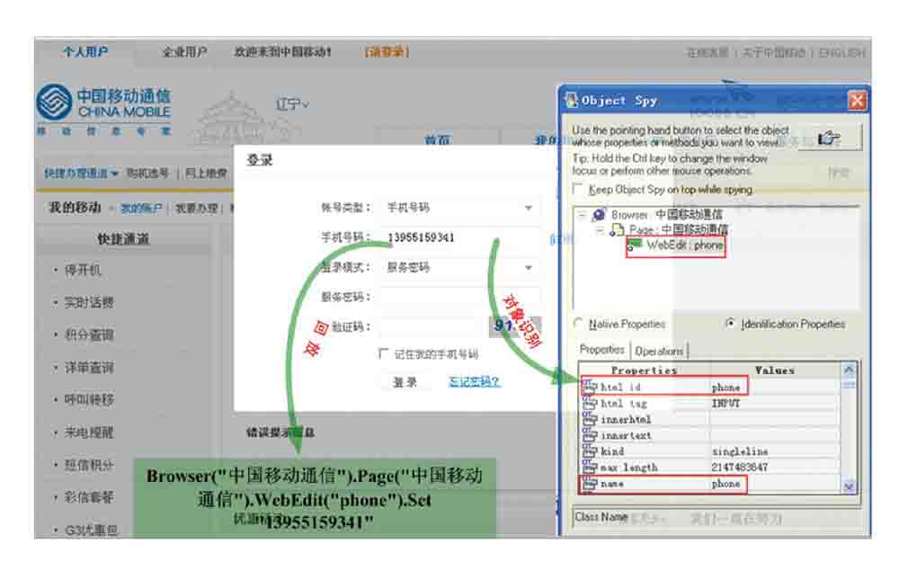
Task: Switch to the Operations tab in Object Spy
Action: (659, 351)
